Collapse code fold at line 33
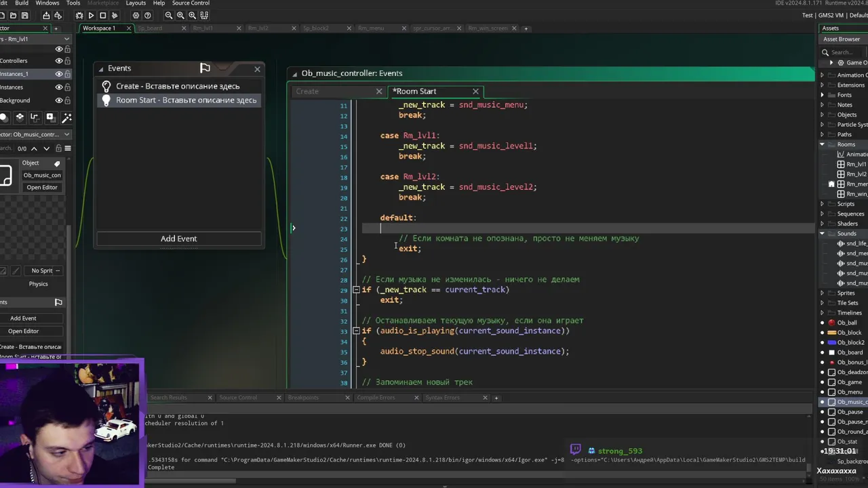868x488 pixels. (x=356, y=331)
